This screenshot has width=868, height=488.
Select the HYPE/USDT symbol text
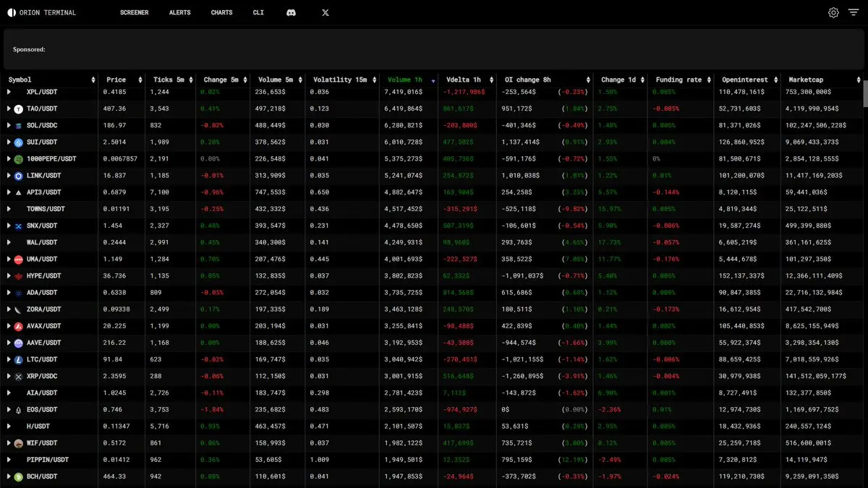point(42,275)
